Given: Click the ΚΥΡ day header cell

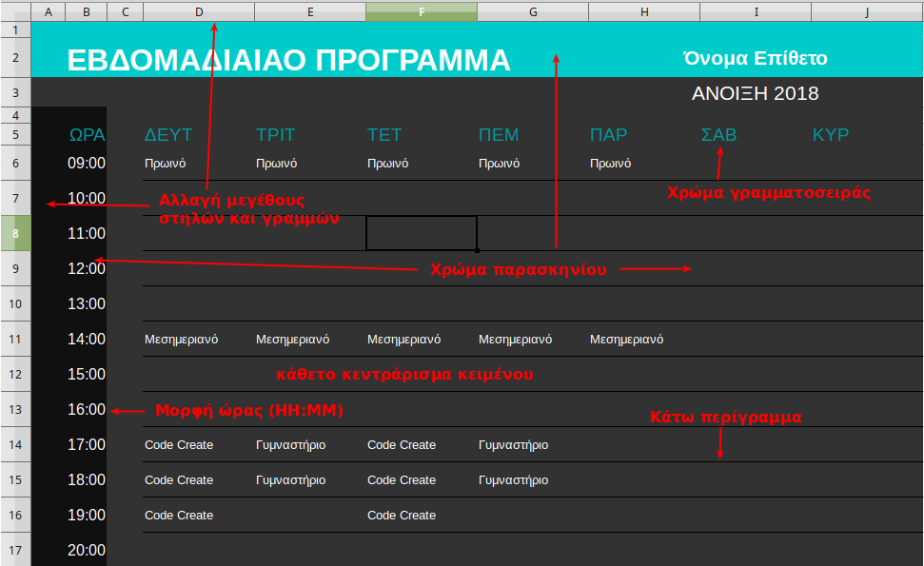Looking at the screenshot, I should 830,135.
